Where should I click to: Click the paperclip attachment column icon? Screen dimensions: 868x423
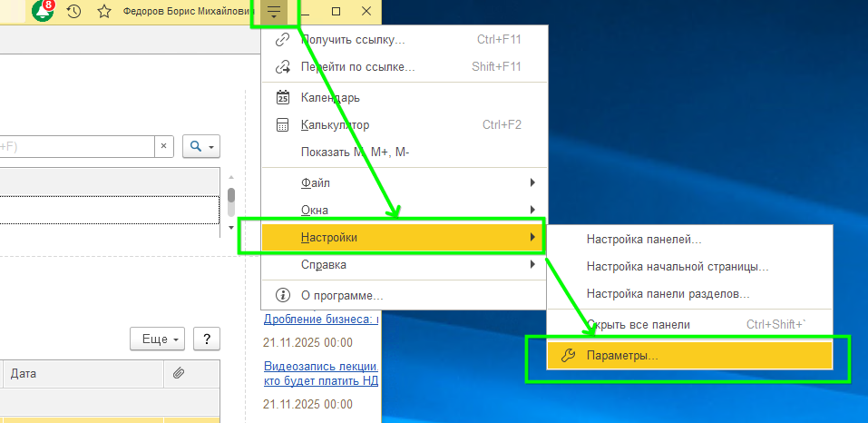click(179, 373)
